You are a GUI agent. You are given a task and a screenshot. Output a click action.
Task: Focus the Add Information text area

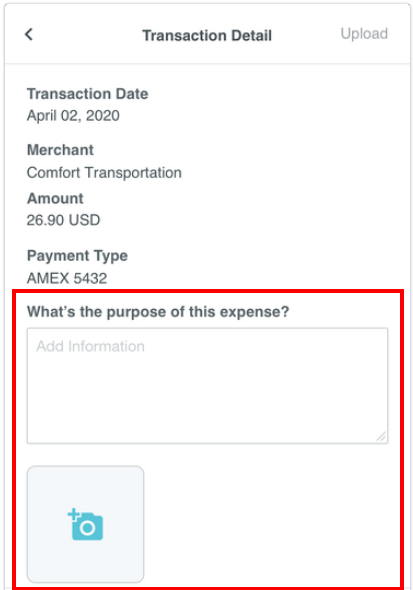coord(207,386)
